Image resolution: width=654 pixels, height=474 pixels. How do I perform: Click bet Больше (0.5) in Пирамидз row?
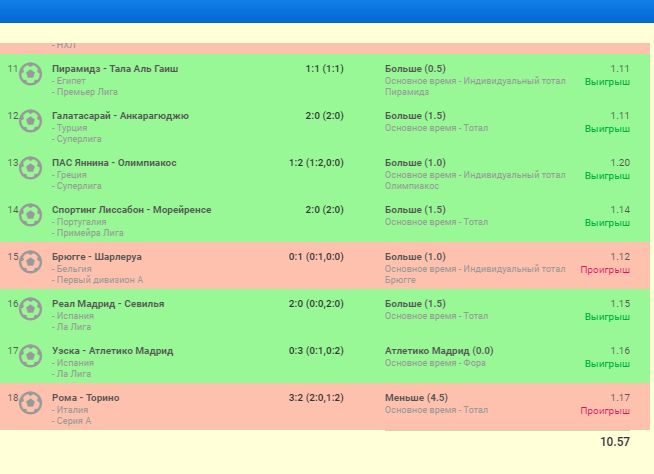tap(415, 69)
